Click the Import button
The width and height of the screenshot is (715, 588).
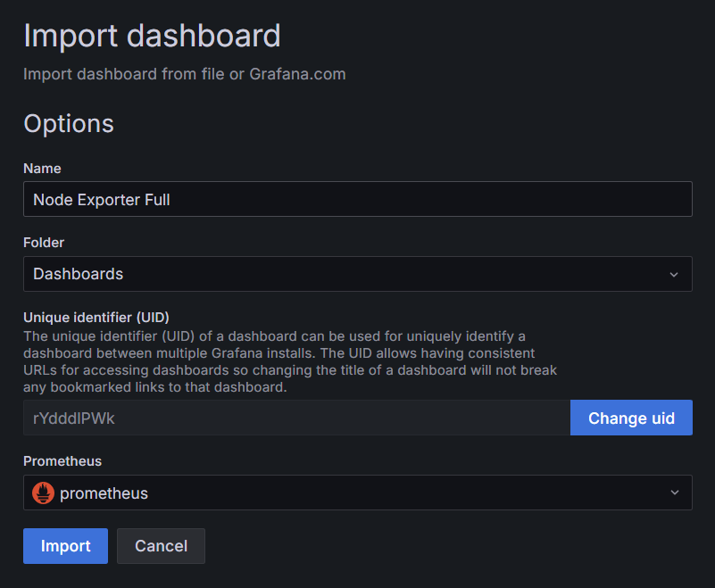tap(65, 546)
